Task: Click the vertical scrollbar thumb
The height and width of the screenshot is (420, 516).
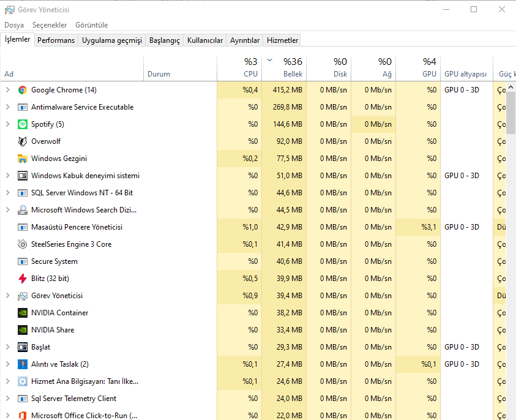Action: tap(510, 113)
